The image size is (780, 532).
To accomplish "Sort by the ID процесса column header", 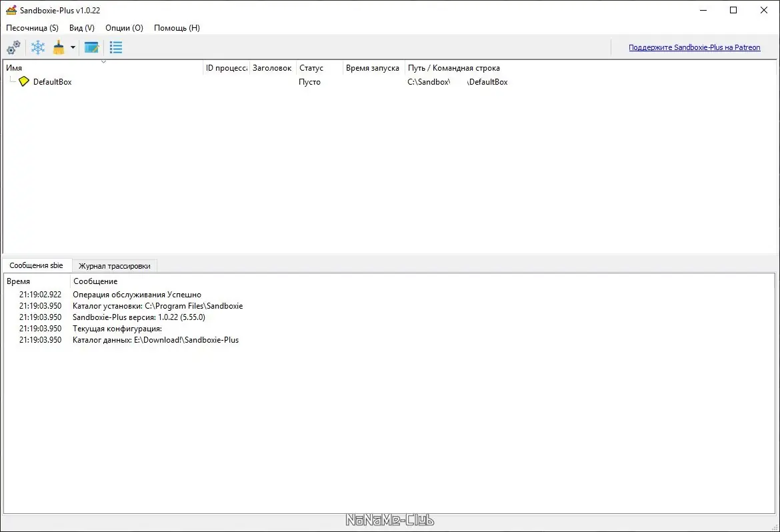I will tap(226, 68).
